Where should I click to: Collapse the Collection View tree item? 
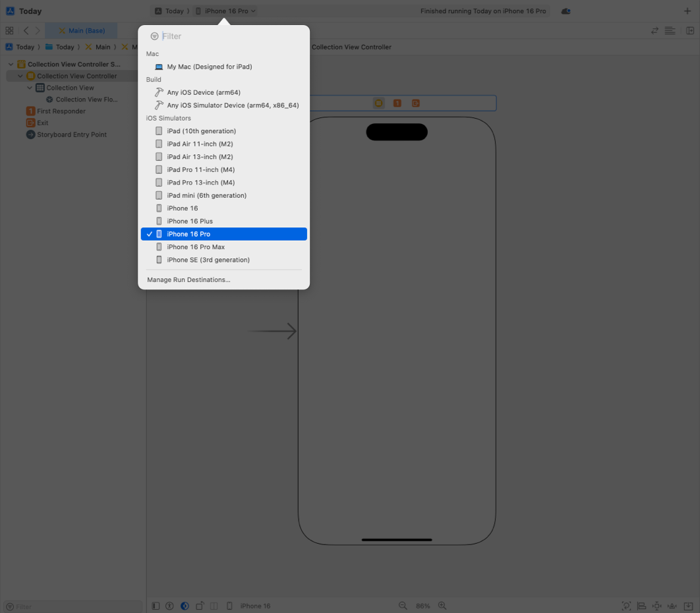point(29,87)
